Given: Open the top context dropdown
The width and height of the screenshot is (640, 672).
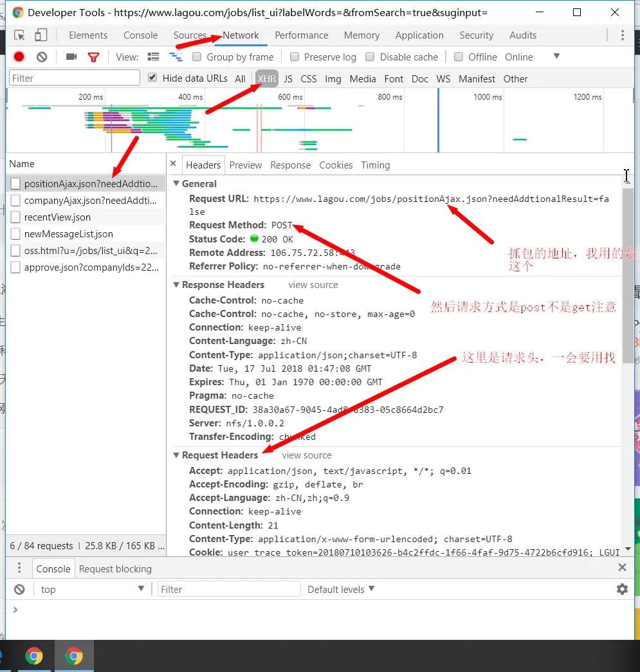Looking at the screenshot, I should [x=92, y=589].
